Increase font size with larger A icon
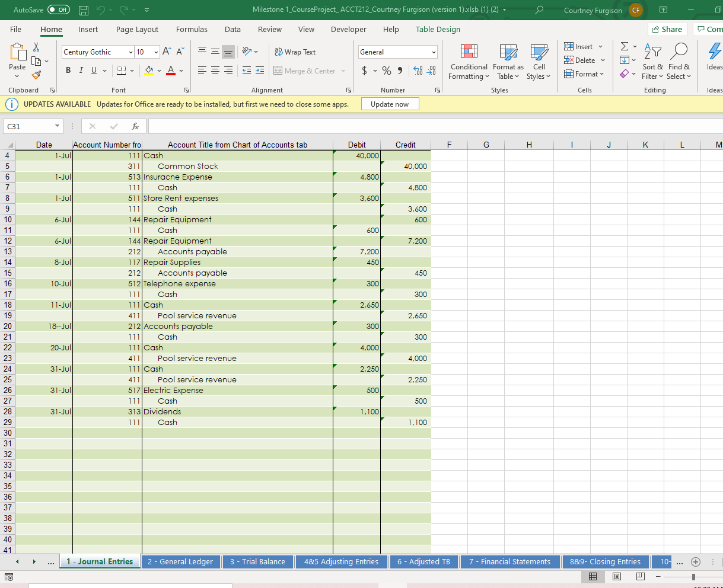723x588 pixels. pyautogui.click(x=166, y=52)
